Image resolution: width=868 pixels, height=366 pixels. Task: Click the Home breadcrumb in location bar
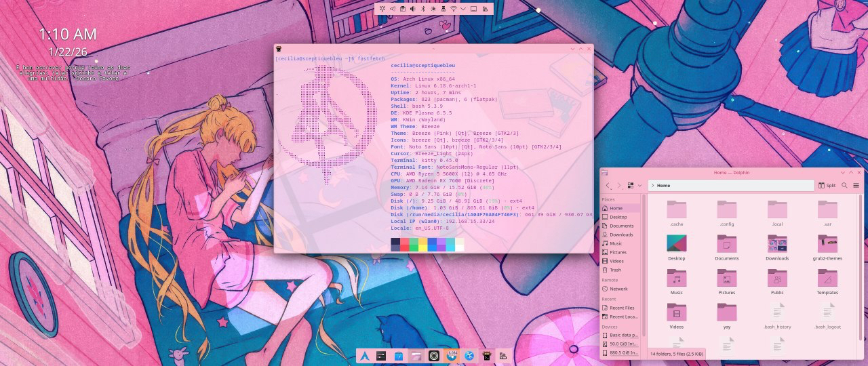(664, 185)
